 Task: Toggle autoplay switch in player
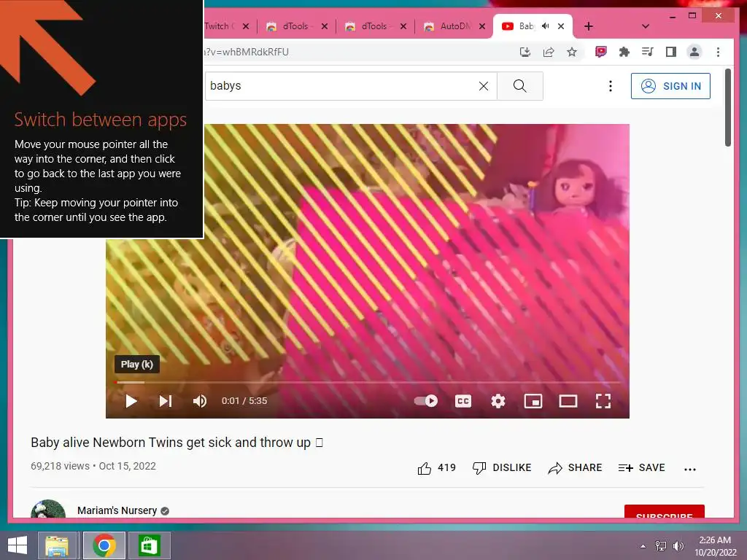pyautogui.click(x=426, y=401)
